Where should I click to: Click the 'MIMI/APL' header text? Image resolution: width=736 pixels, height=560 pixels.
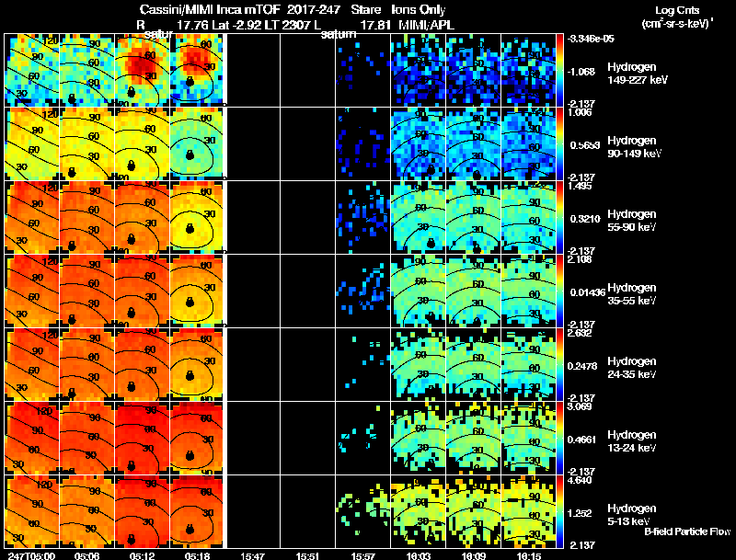click(x=426, y=25)
